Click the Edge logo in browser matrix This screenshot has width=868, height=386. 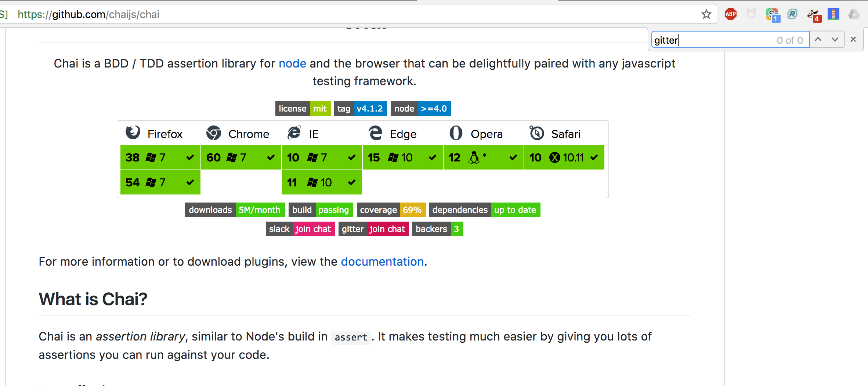[375, 133]
